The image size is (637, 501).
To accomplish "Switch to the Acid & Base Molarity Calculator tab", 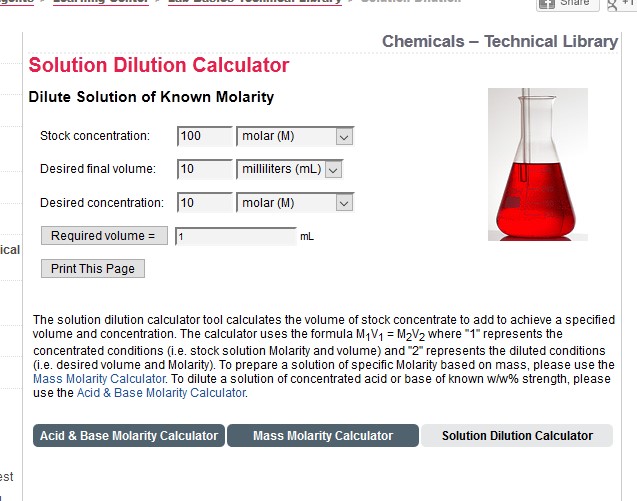I will pos(129,436).
